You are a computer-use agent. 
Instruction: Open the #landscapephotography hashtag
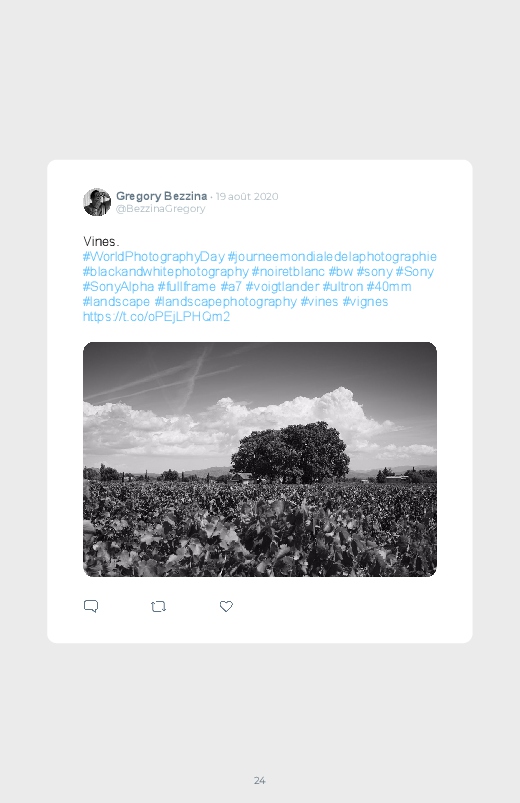point(225,302)
